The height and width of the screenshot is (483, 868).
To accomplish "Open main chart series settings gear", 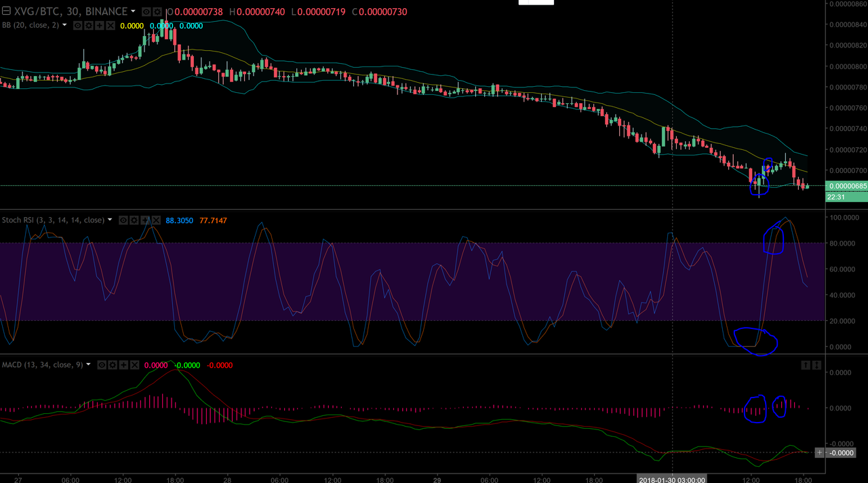I will tap(157, 12).
